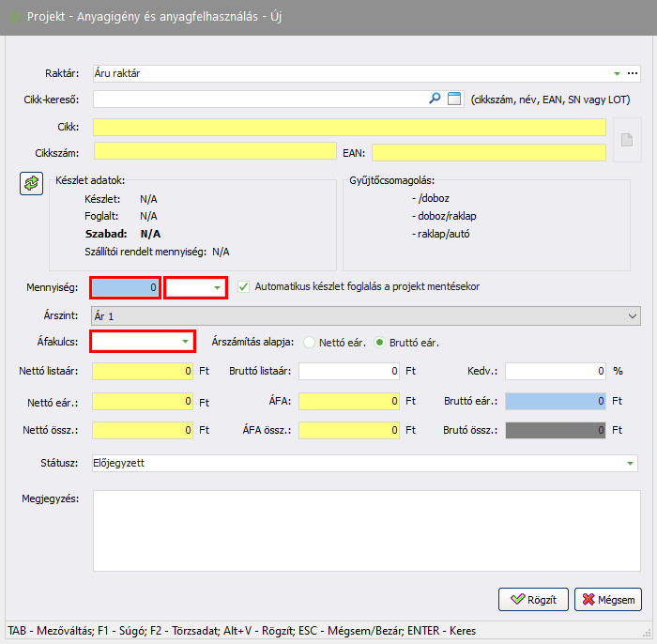Click the ellipsis button next to Raktár
The width and height of the screenshot is (657, 644).
click(633, 73)
